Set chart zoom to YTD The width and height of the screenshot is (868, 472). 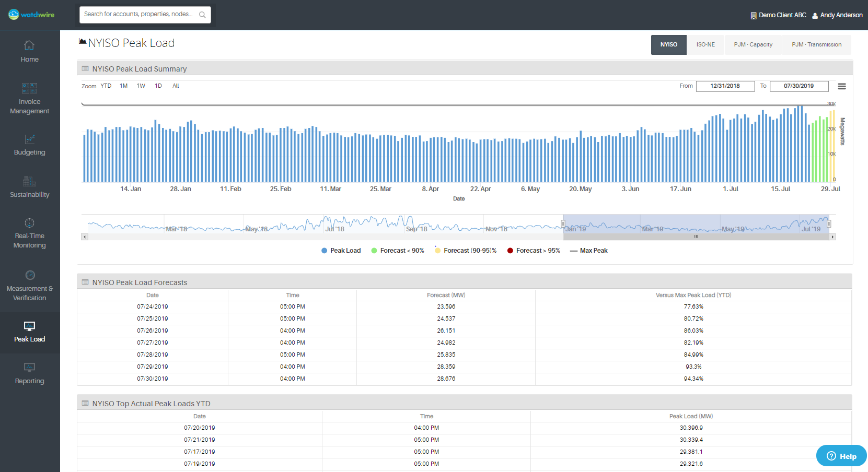106,86
